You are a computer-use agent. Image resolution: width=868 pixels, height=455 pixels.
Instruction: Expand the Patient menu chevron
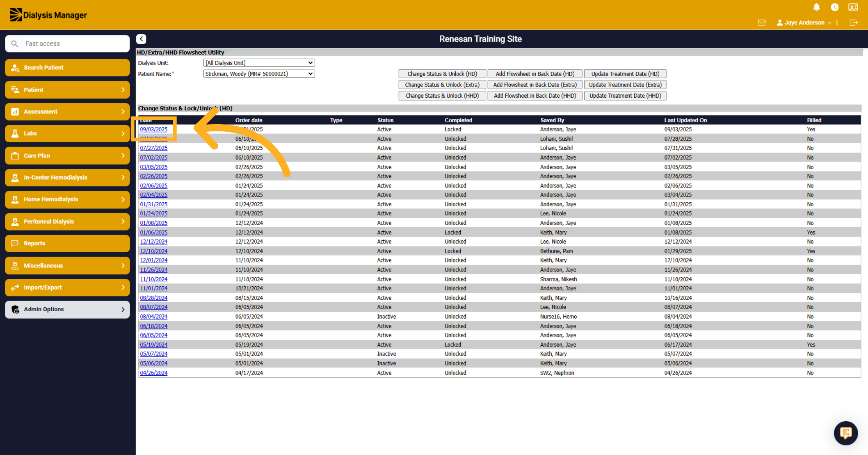click(x=123, y=89)
